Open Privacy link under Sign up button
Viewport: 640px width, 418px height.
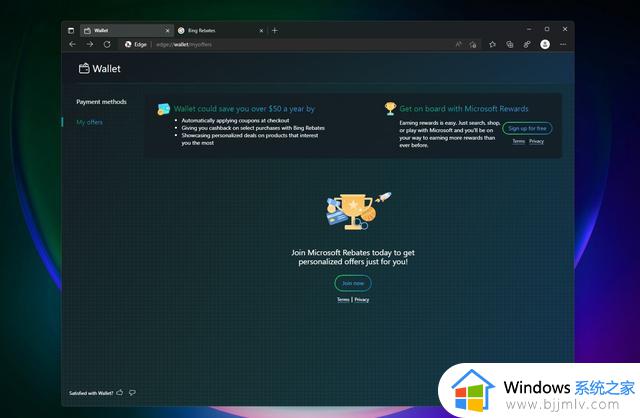point(536,141)
